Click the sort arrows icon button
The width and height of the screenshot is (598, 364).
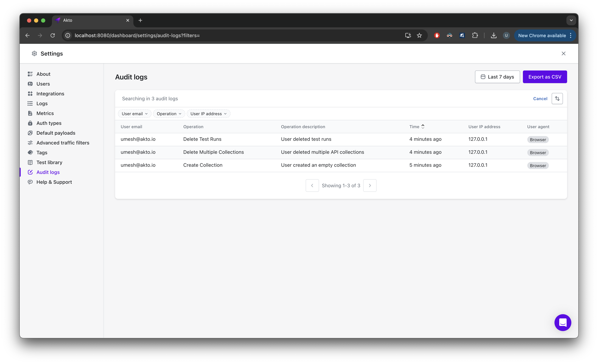point(557,99)
